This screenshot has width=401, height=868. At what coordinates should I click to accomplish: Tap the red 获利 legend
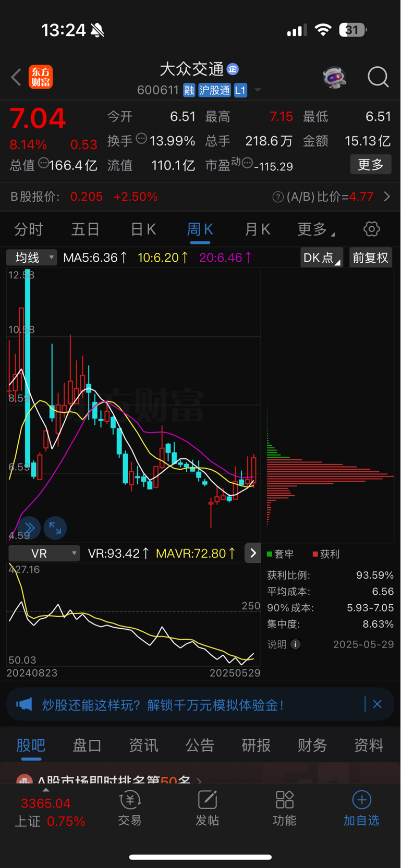[326, 554]
